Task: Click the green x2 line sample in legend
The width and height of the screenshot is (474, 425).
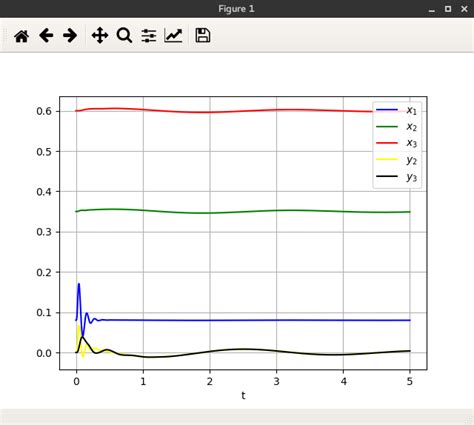Action: (x=387, y=126)
